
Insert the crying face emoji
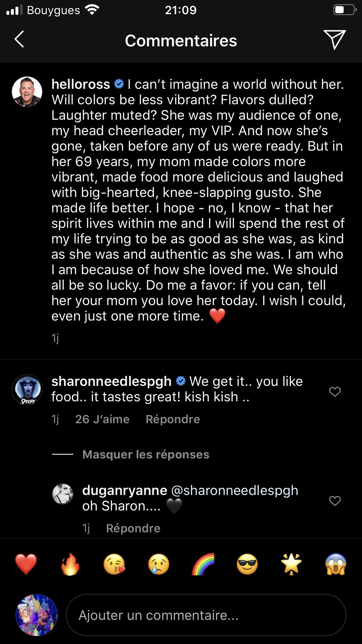coord(159,564)
